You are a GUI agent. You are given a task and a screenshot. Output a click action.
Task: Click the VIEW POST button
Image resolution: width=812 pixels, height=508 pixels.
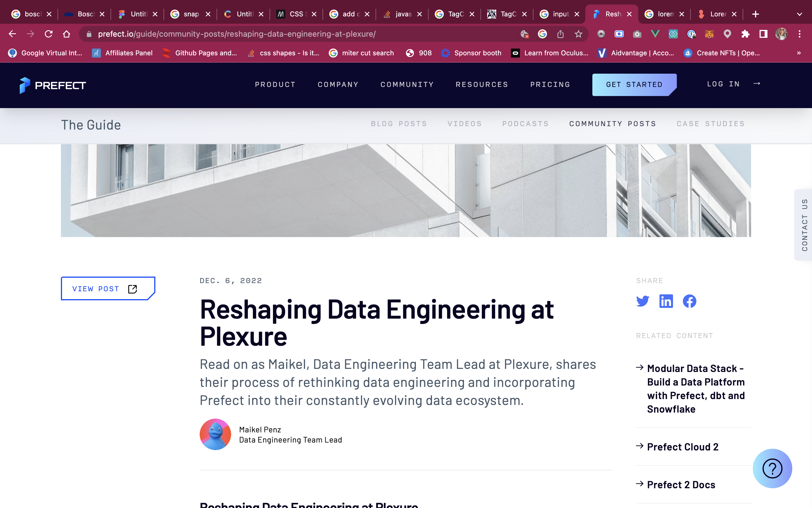[x=108, y=289]
